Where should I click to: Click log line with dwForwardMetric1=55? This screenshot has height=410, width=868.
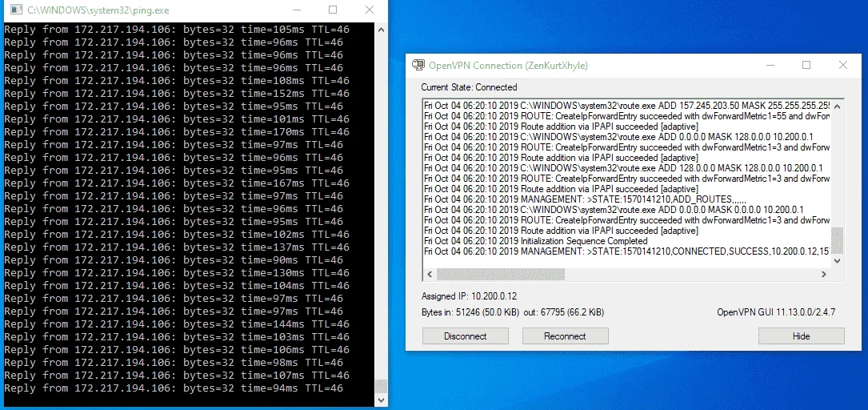(626, 116)
